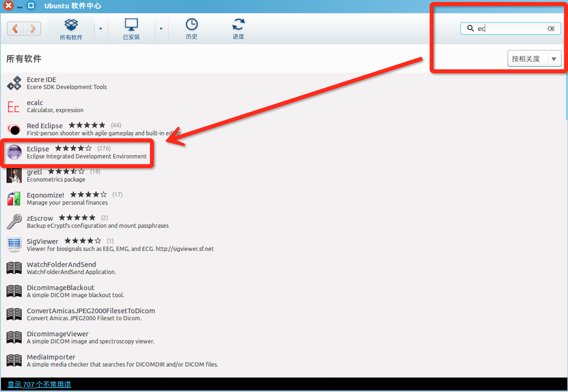This screenshot has width=568, height=392.
Task: Select the gretl econometrics package
Action: (56, 175)
